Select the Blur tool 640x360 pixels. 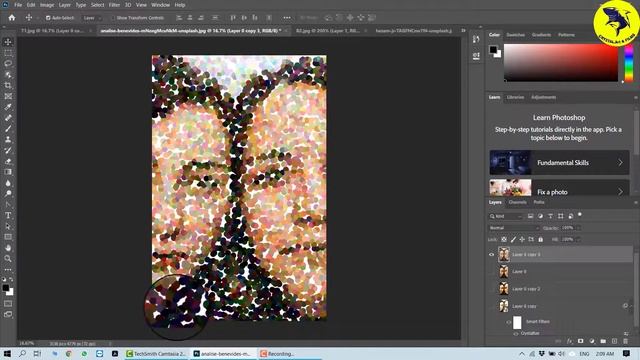(x=8, y=183)
